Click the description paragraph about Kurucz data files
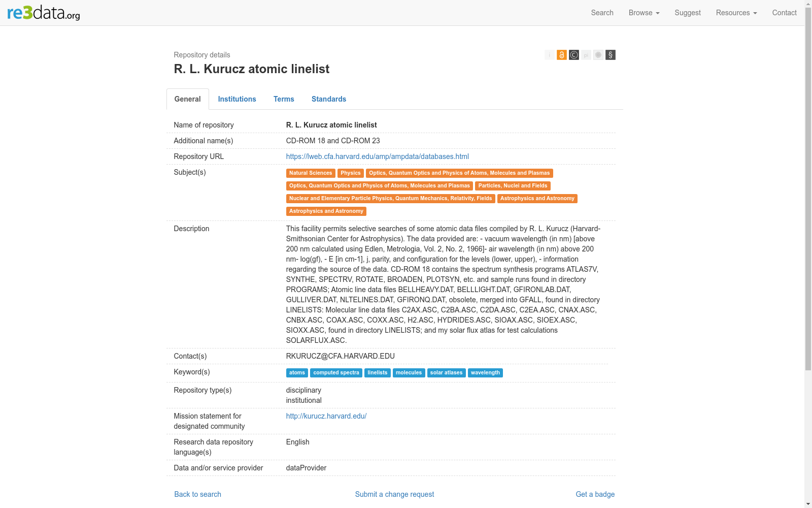 (444, 284)
